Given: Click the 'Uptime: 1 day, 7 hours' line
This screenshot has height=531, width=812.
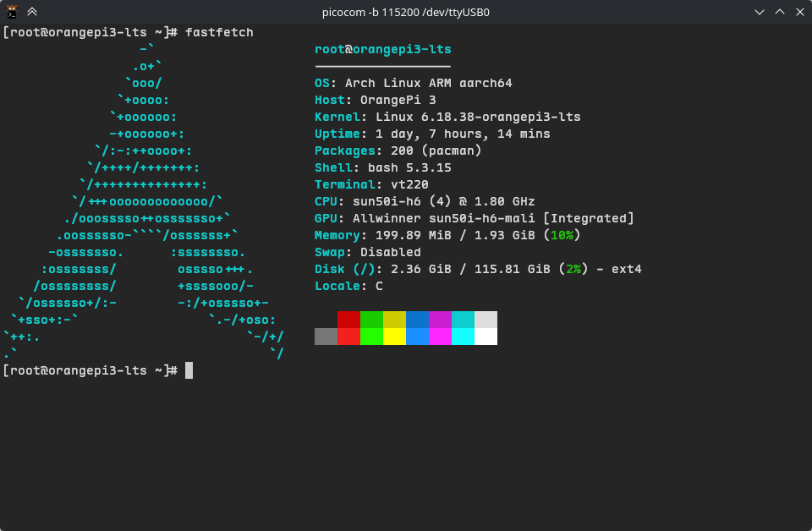Looking at the screenshot, I should click(432, 134).
